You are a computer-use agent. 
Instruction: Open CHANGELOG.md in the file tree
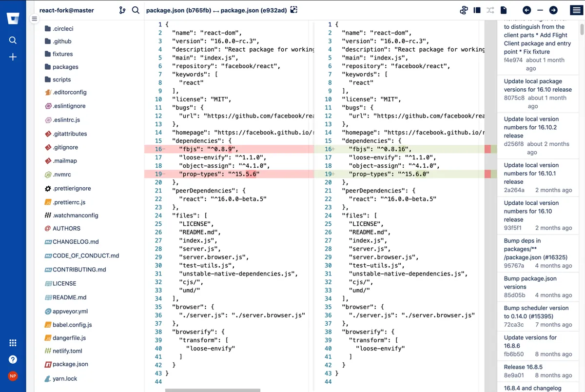coord(72,242)
